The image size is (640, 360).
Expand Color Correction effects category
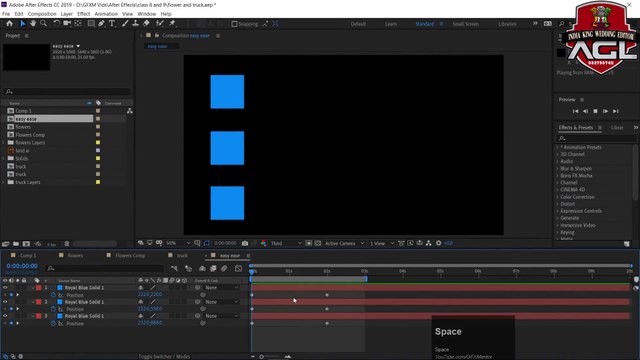point(558,197)
